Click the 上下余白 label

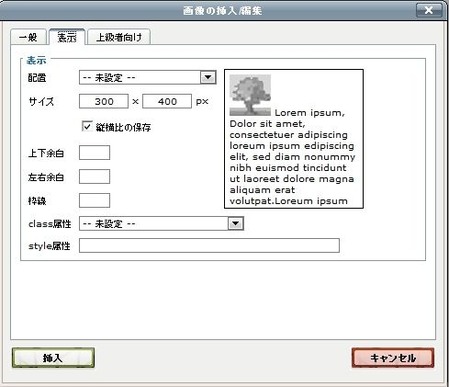coord(46,153)
